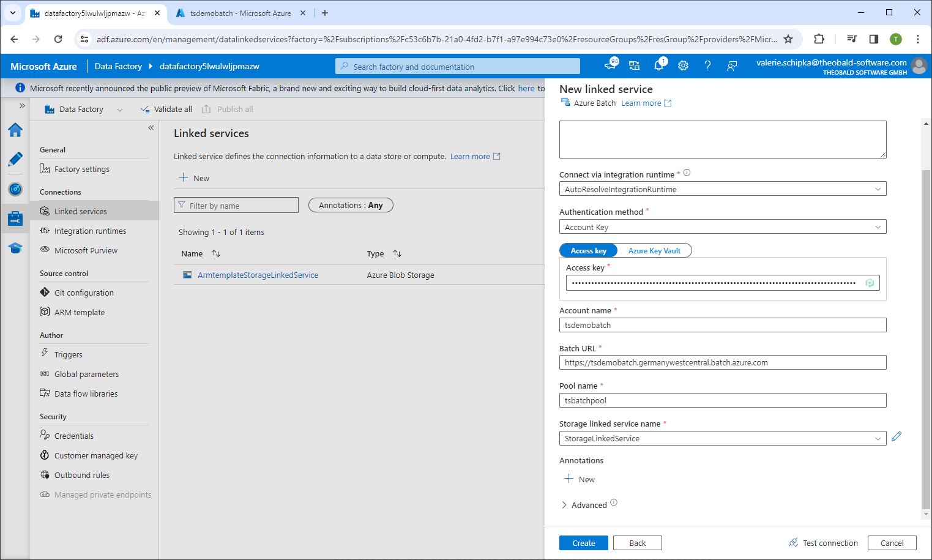Open the Learning center graduation cap icon

(15, 248)
